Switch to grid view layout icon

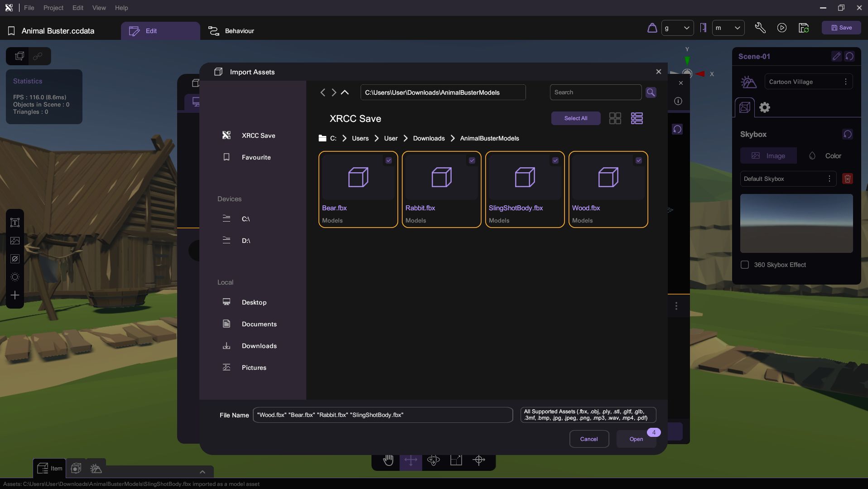point(615,118)
